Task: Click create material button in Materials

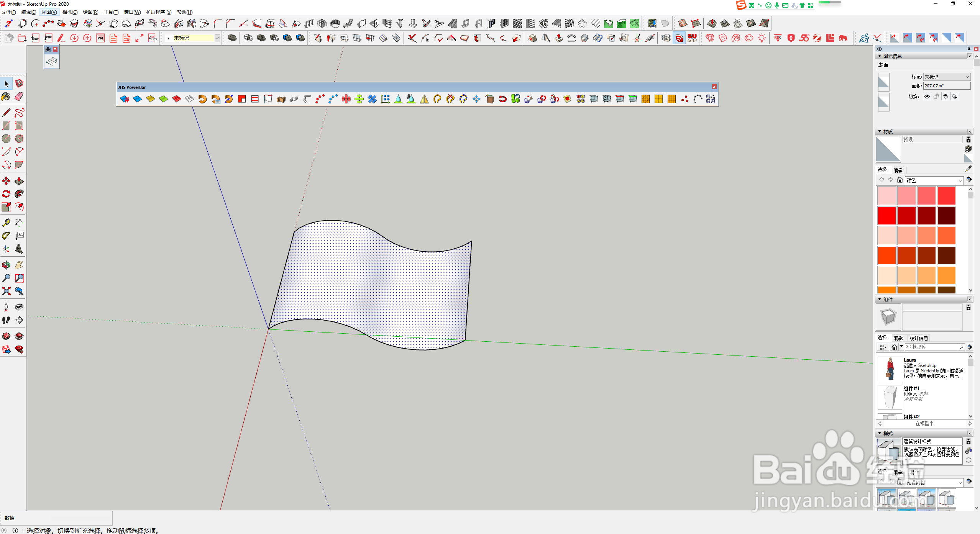Action: click(x=968, y=149)
